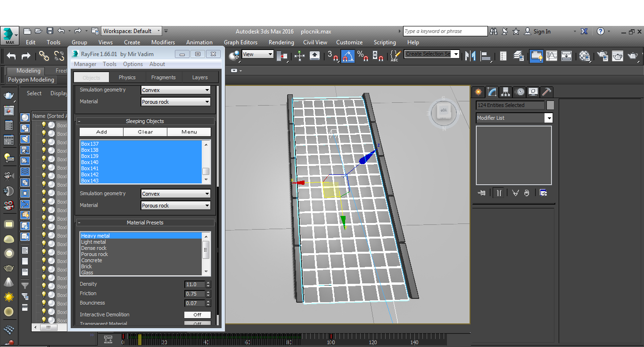Click the binoculars search icon in InfoCenter

494,31
